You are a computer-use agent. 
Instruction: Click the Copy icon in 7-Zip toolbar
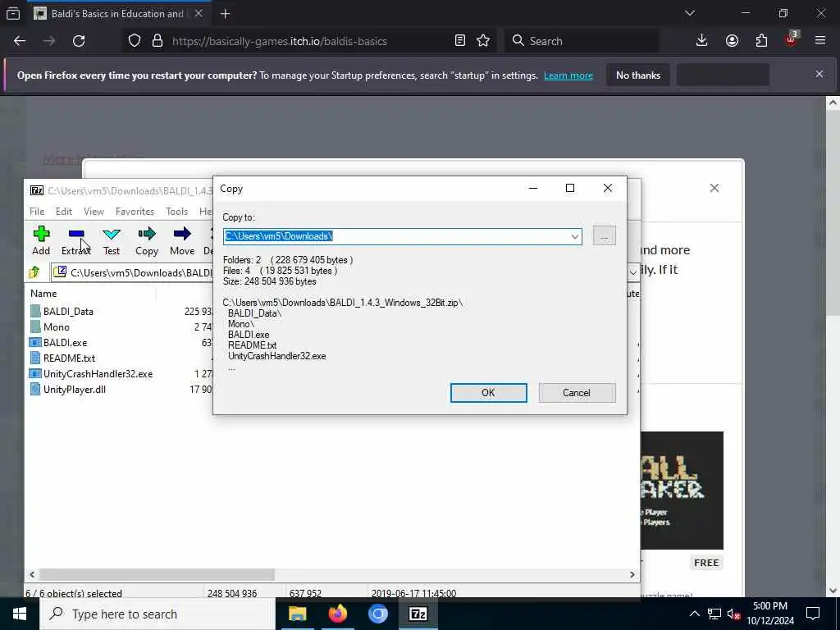click(x=147, y=234)
